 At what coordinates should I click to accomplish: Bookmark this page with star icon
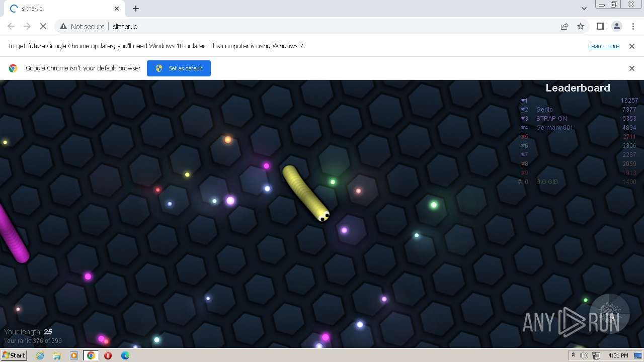[581, 26]
